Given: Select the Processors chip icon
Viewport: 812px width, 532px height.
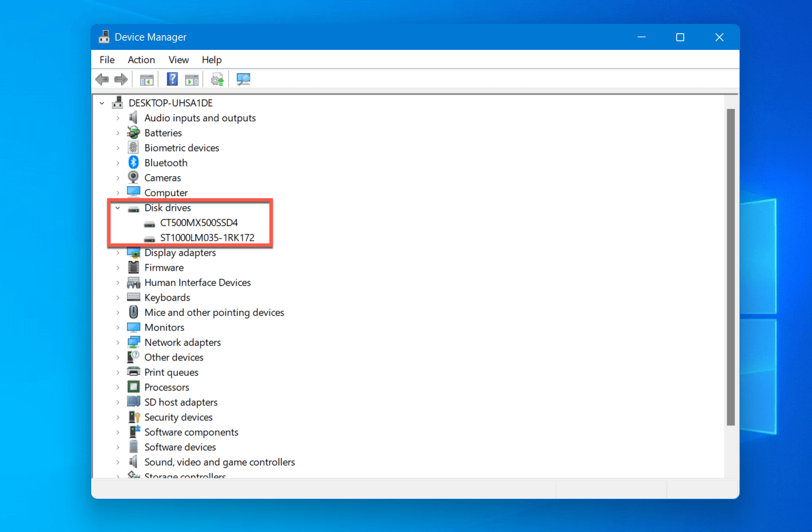Looking at the screenshot, I should coord(134,387).
